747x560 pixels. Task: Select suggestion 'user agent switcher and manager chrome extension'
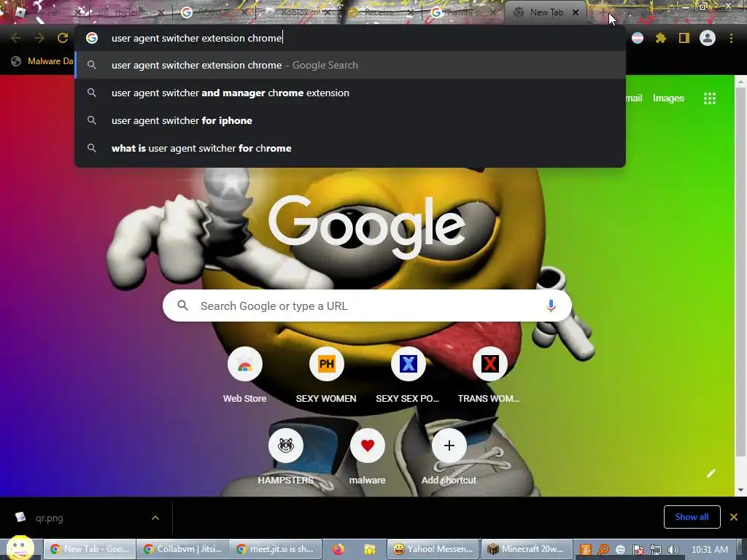350,93
